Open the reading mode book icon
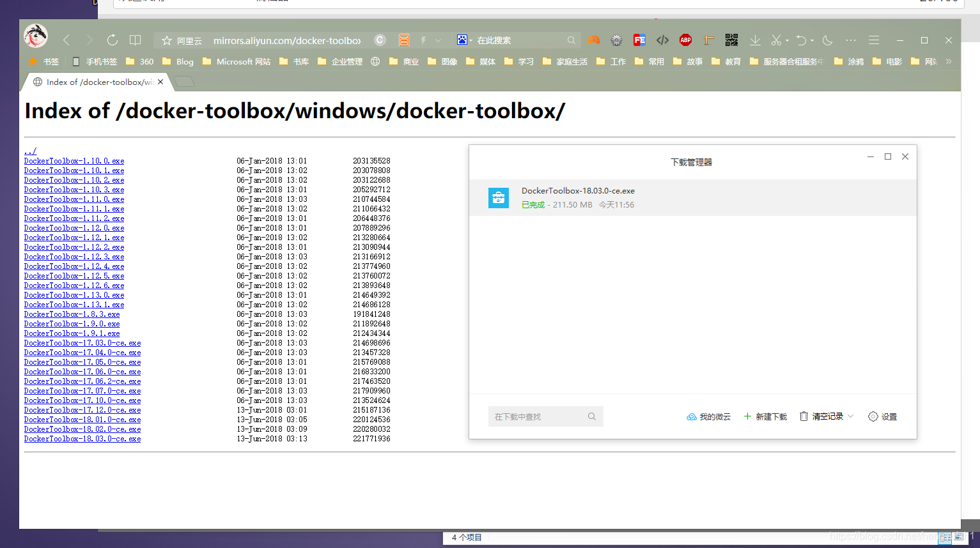 [x=135, y=40]
